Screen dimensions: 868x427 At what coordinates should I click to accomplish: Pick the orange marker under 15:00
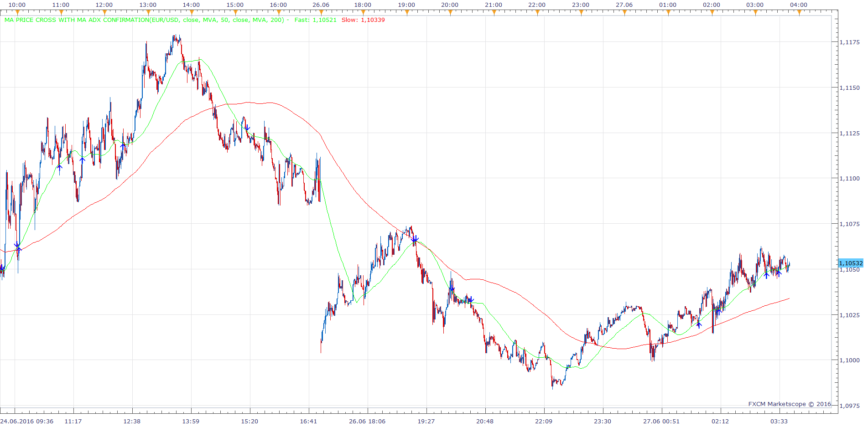[235, 12]
